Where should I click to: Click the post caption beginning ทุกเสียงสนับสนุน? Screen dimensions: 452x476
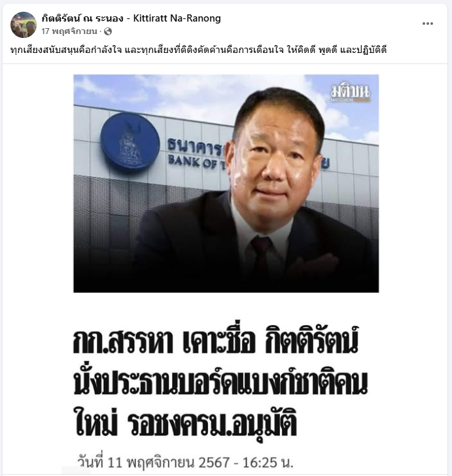[x=198, y=50]
